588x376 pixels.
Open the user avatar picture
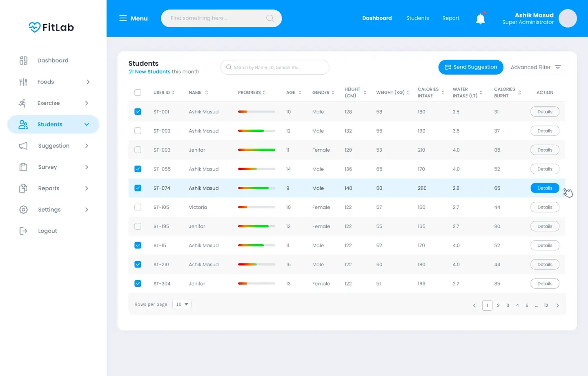coord(568,18)
